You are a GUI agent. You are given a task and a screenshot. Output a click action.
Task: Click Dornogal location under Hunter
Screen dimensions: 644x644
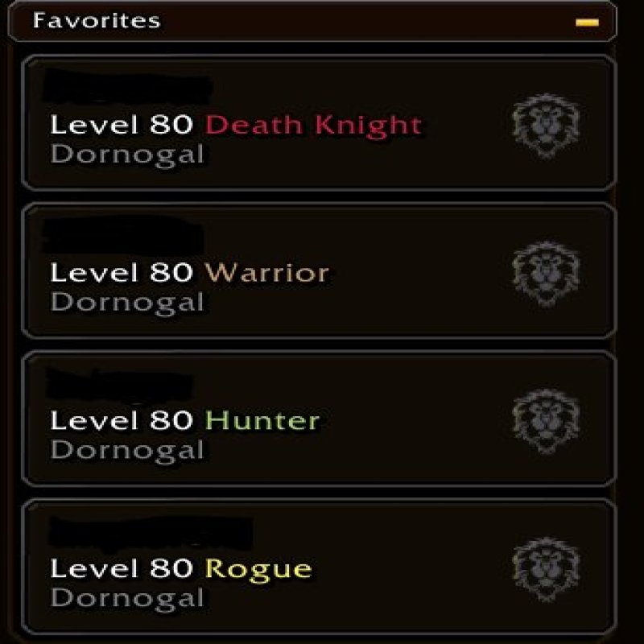(127, 451)
